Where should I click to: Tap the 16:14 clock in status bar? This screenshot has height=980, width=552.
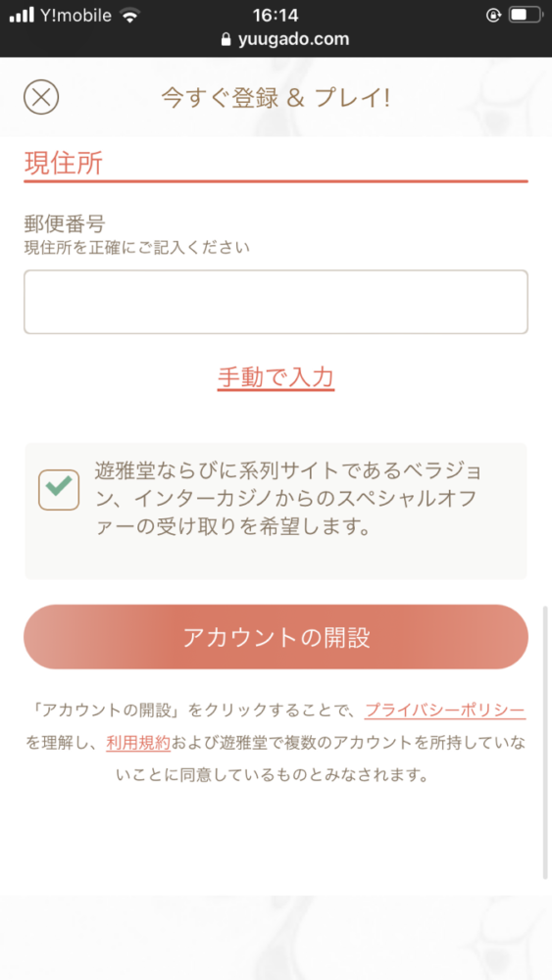tap(276, 15)
